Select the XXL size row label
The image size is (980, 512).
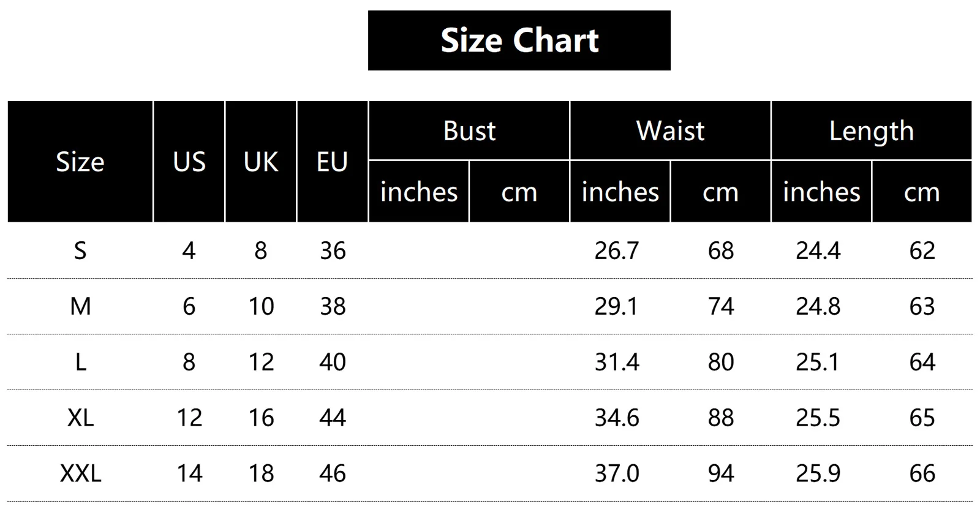pyautogui.click(x=80, y=473)
